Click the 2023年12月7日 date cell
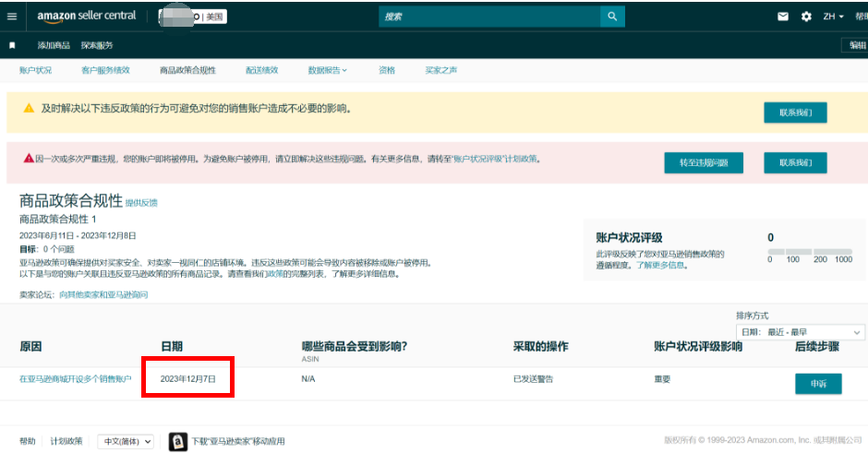This screenshot has width=868, height=453. pos(188,379)
